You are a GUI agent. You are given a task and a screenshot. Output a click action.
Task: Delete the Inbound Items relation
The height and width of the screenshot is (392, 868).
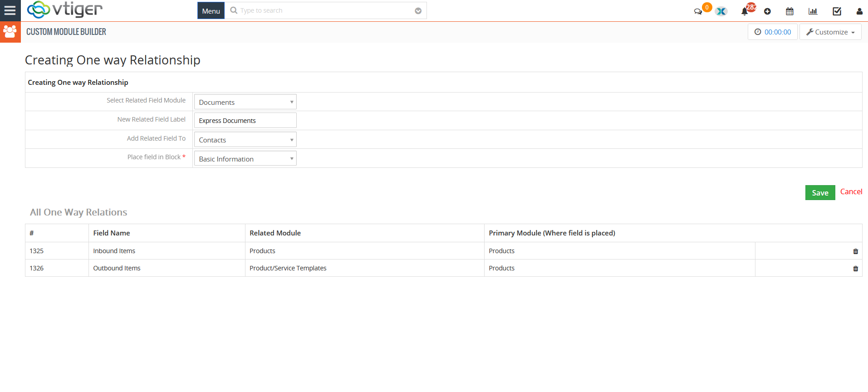856,251
